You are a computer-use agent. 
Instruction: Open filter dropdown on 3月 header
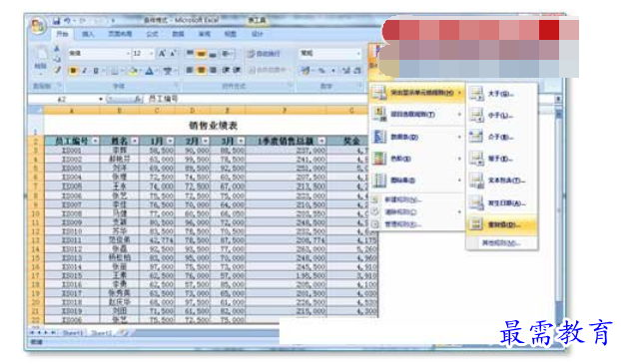[241, 141]
